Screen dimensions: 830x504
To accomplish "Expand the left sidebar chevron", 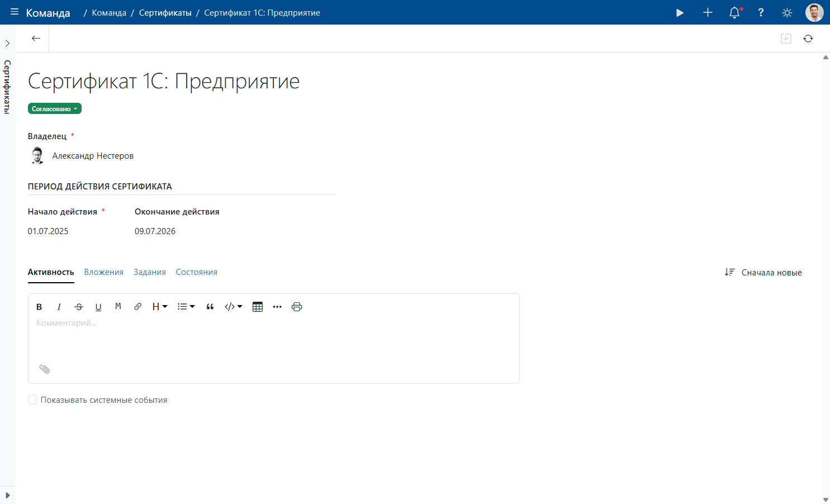I will (x=7, y=43).
